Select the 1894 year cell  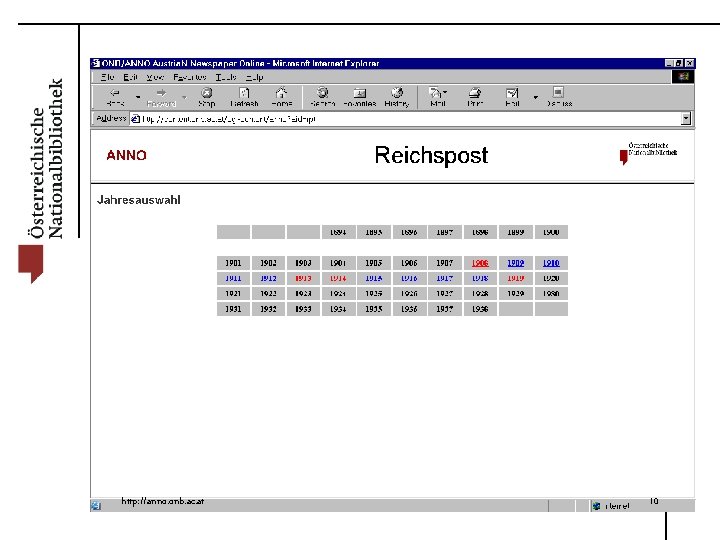338,232
